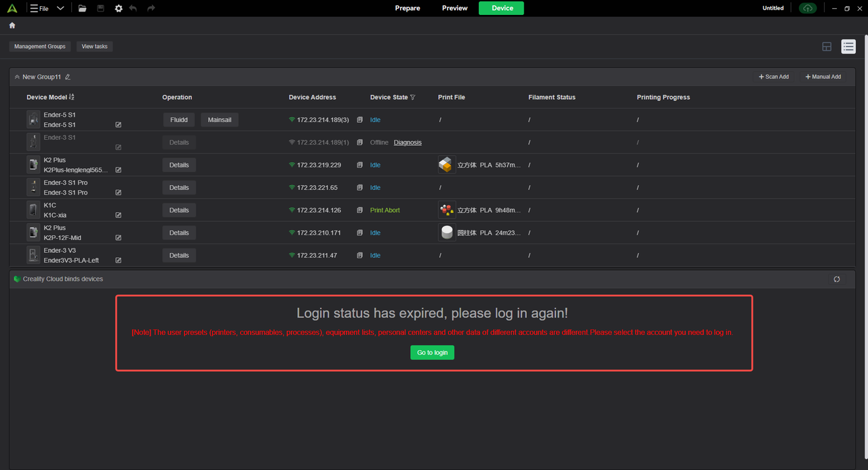Click the Filament Status column header
Viewport: 868px width, 470px height.
[x=552, y=97]
